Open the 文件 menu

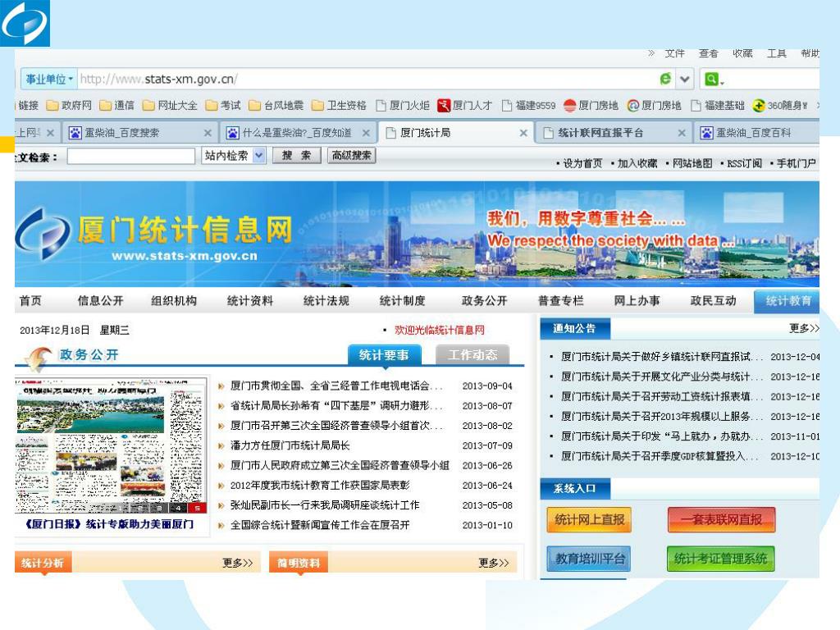(x=674, y=53)
